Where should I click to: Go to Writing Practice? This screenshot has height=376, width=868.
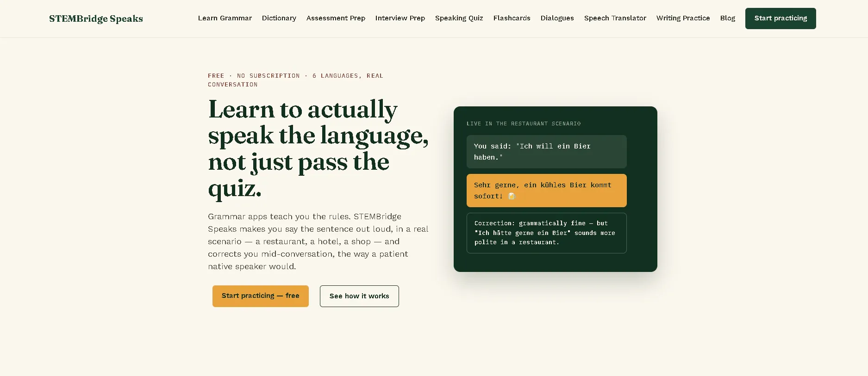tap(683, 18)
